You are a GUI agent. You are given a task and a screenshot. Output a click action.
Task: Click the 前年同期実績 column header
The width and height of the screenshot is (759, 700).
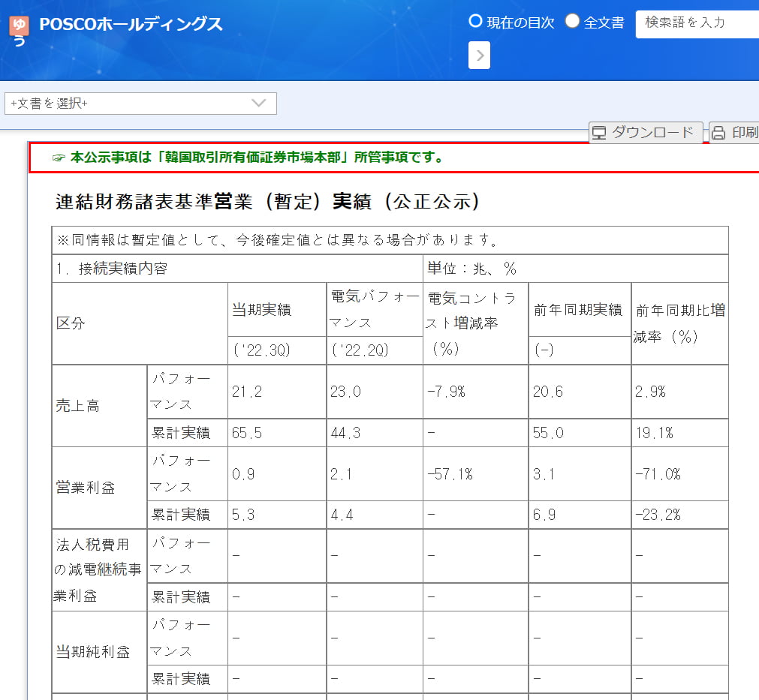[x=580, y=310]
